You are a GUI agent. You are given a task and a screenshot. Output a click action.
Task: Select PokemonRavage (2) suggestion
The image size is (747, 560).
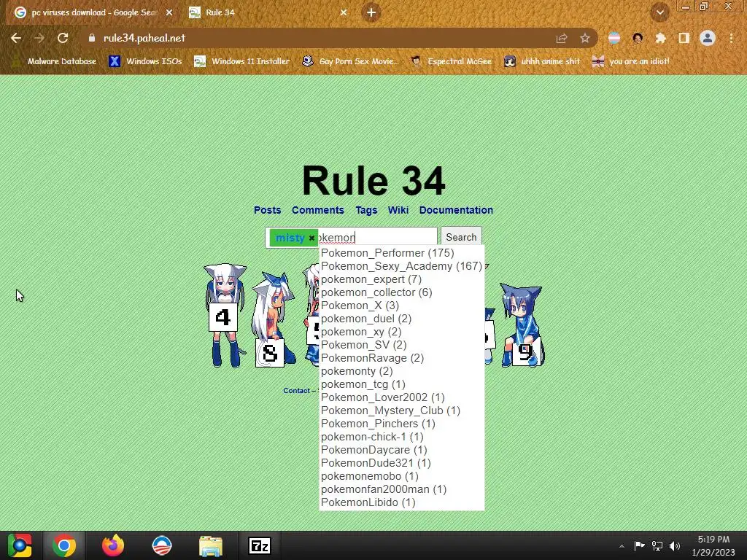point(402,358)
